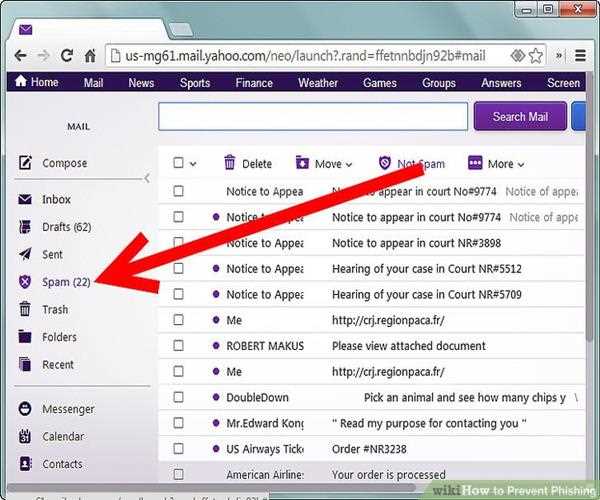Open the Calendar icon in sidebar
Viewport: 600px width, 500px height.
[25, 437]
